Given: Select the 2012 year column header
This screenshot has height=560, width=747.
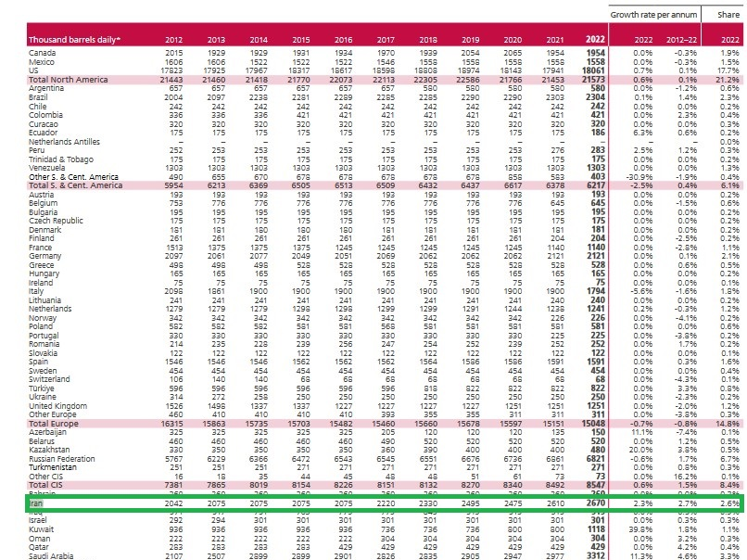Looking at the screenshot, I should click(x=173, y=40).
